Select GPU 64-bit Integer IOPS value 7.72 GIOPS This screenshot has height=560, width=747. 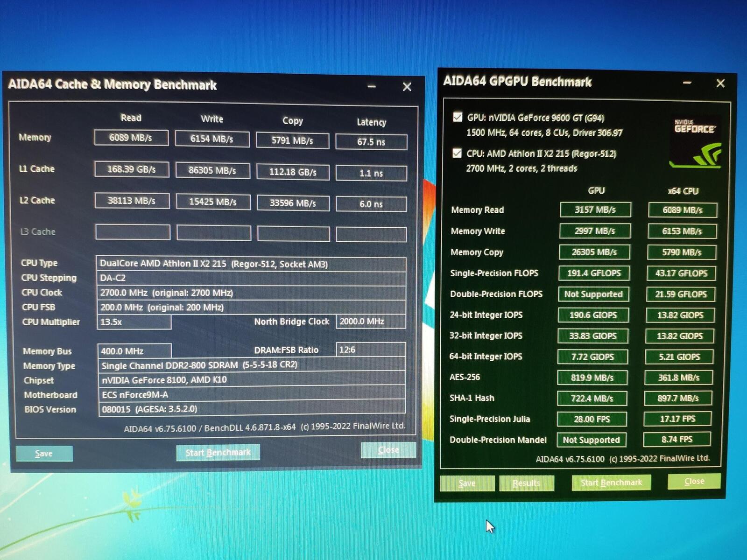coord(592,357)
